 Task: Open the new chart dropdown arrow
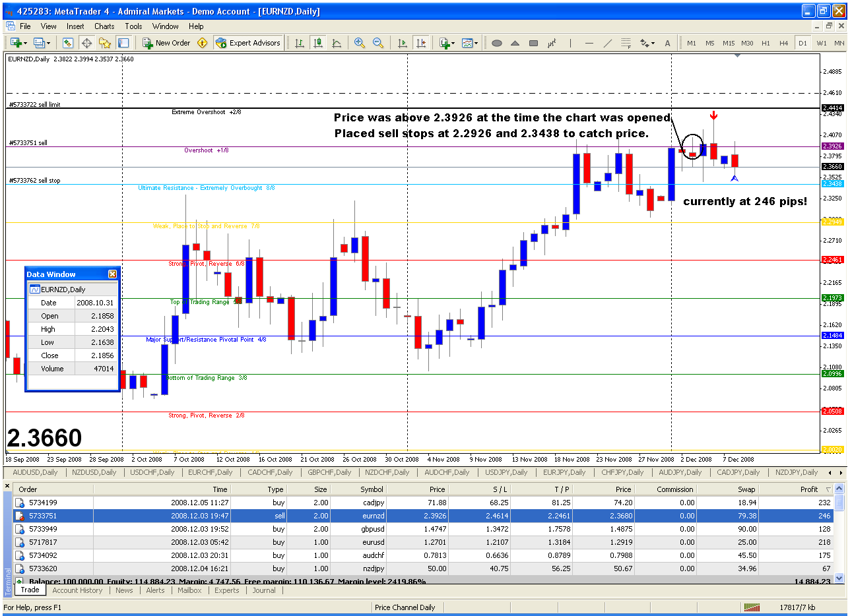(25, 44)
